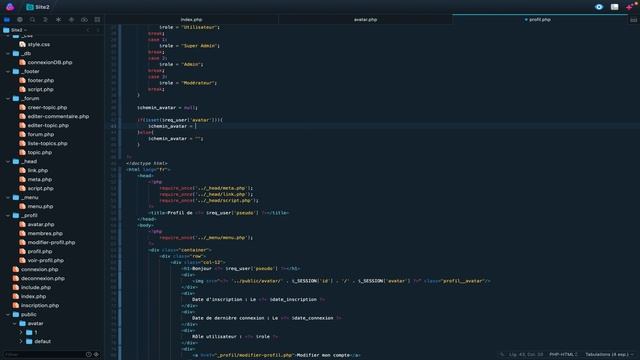Click code line with $chemin_avatar = null
Image resolution: width=640 pixels, height=360 pixels.
(167, 108)
